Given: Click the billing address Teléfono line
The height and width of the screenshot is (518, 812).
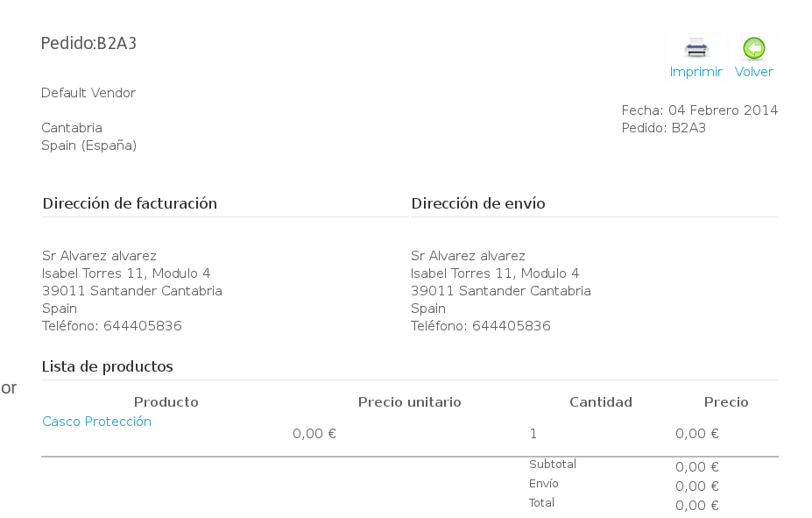Looking at the screenshot, I should point(112,326).
